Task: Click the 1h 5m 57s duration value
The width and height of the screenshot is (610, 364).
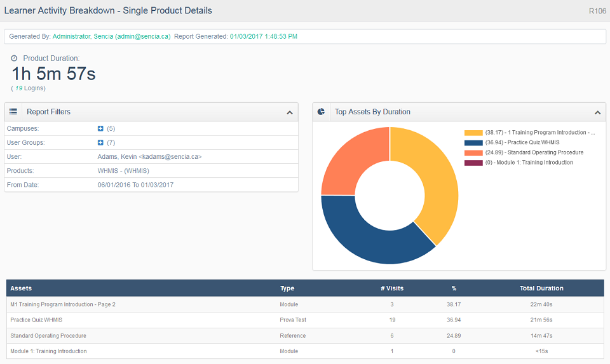Action: tap(53, 74)
